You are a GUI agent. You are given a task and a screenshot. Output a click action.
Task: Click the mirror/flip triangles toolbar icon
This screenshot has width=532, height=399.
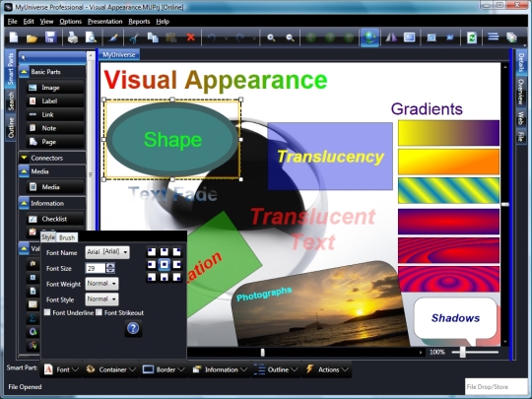391,37
